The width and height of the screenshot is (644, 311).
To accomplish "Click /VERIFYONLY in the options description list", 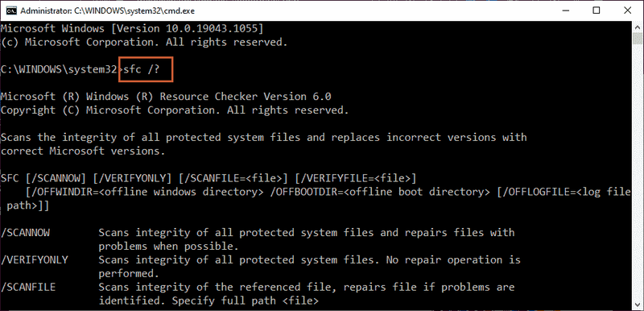I will (34, 260).
